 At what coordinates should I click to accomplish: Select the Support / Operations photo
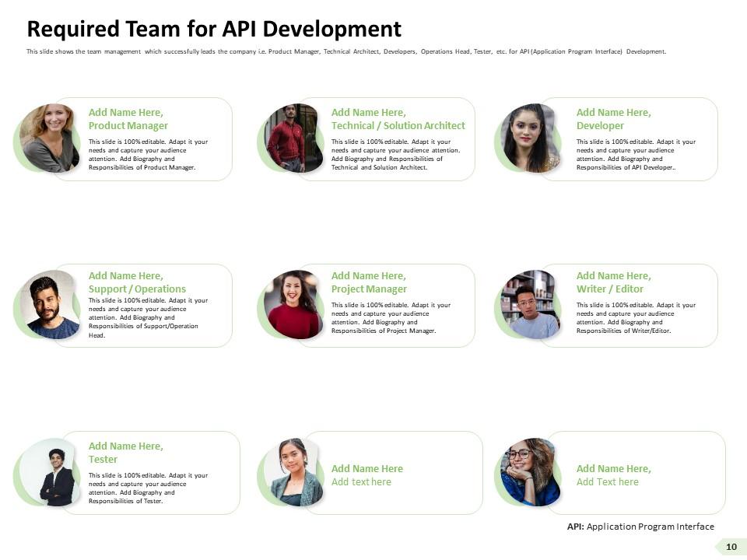click(51, 304)
